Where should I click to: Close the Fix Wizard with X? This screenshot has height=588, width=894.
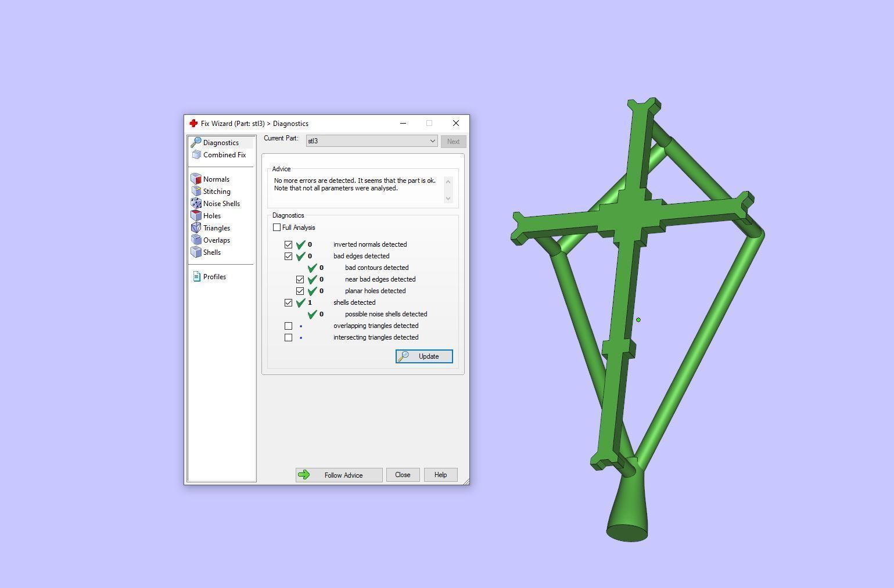click(x=456, y=123)
